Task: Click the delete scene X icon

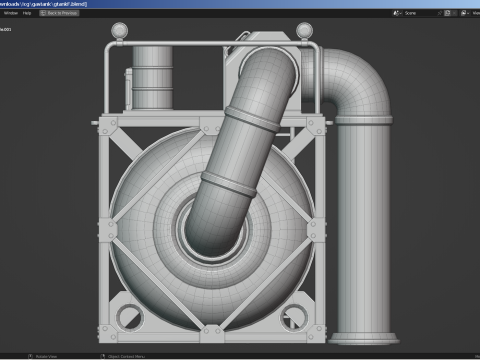Action: (454, 13)
